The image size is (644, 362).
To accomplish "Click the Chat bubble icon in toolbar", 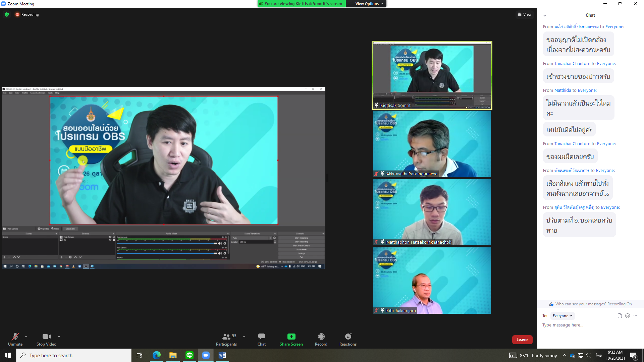I will tap(262, 336).
